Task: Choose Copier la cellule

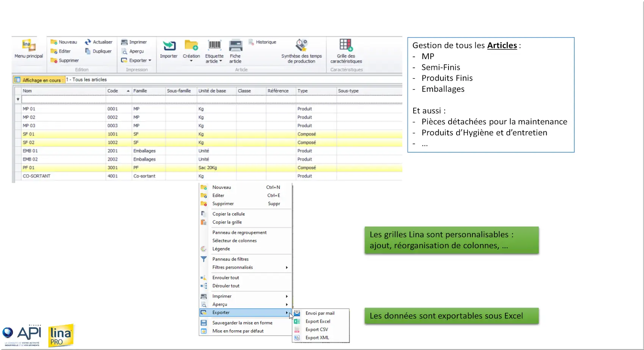Action: click(245, 214)
